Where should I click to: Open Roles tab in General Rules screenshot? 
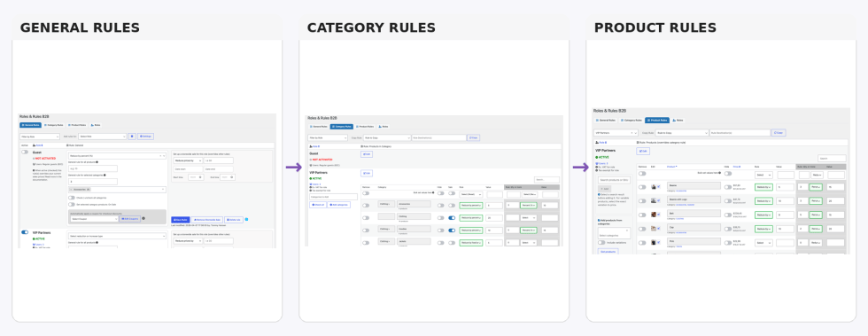[x=96, y=125]
